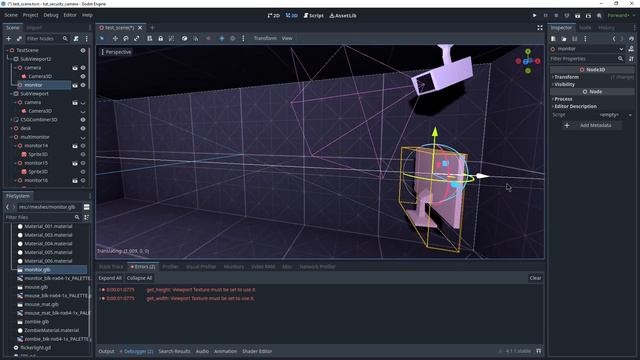The image size is (640, 360).
Task: Toggle the local space cube icon
Action: coord(184,38)
